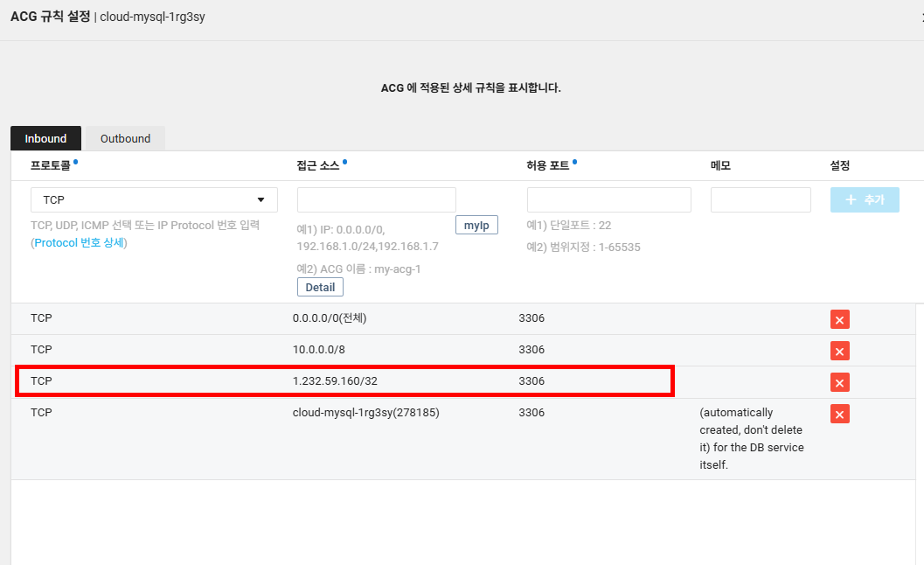The image size is (924, 565).
Task: Switch to the Outbound tab
Action: click(x=125, y=138)
